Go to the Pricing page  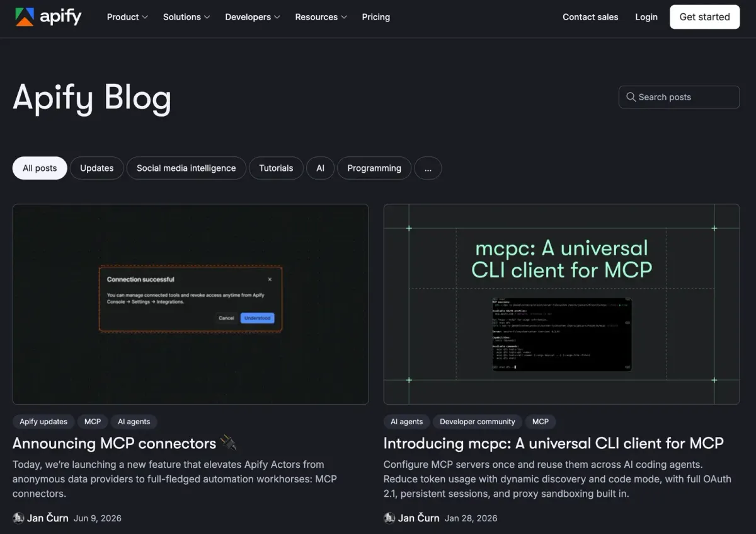(x=376, y=17)
